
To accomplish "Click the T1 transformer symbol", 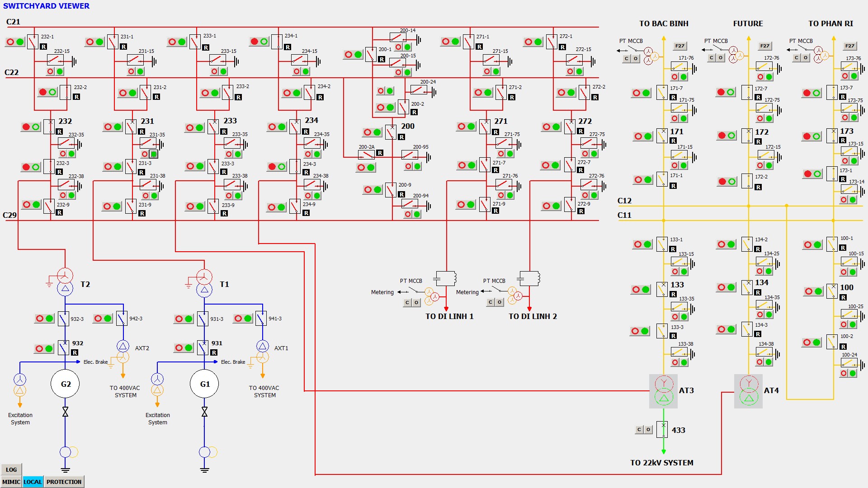I will [204, 283].
